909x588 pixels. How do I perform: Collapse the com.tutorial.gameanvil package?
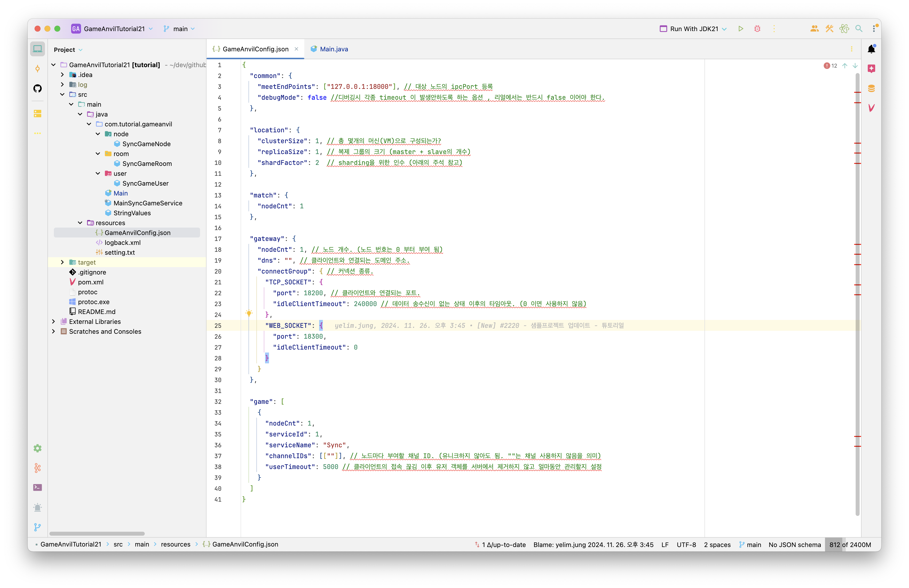click(89, 124)
